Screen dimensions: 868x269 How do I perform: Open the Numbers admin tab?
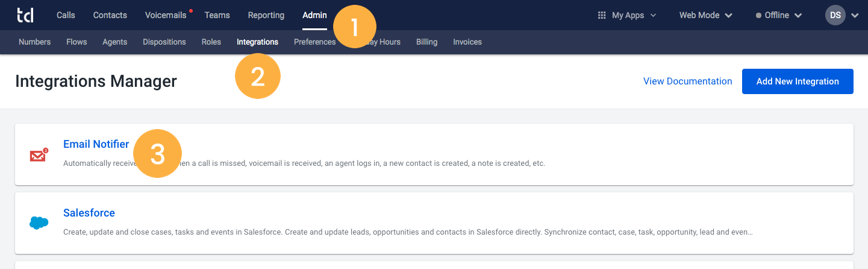(x=34, y=42)
